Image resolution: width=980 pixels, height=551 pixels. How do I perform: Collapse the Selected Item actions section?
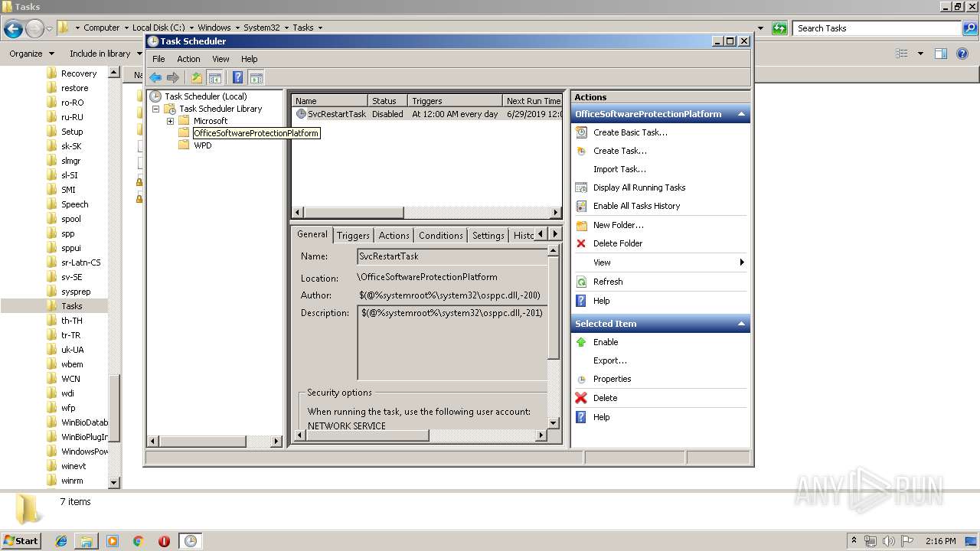coord(741,324)
